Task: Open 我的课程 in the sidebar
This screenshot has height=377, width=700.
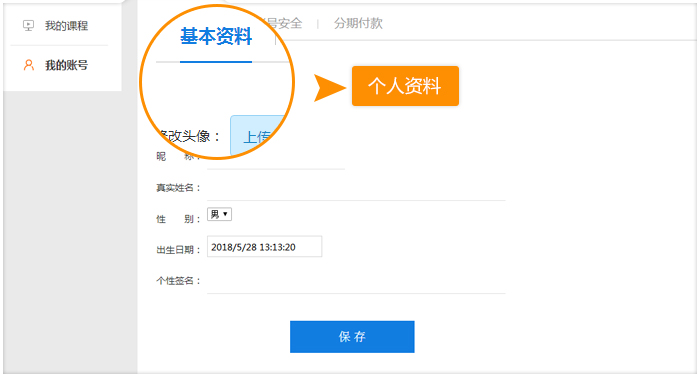Action: pyautogui.click(x=66, y=26)
